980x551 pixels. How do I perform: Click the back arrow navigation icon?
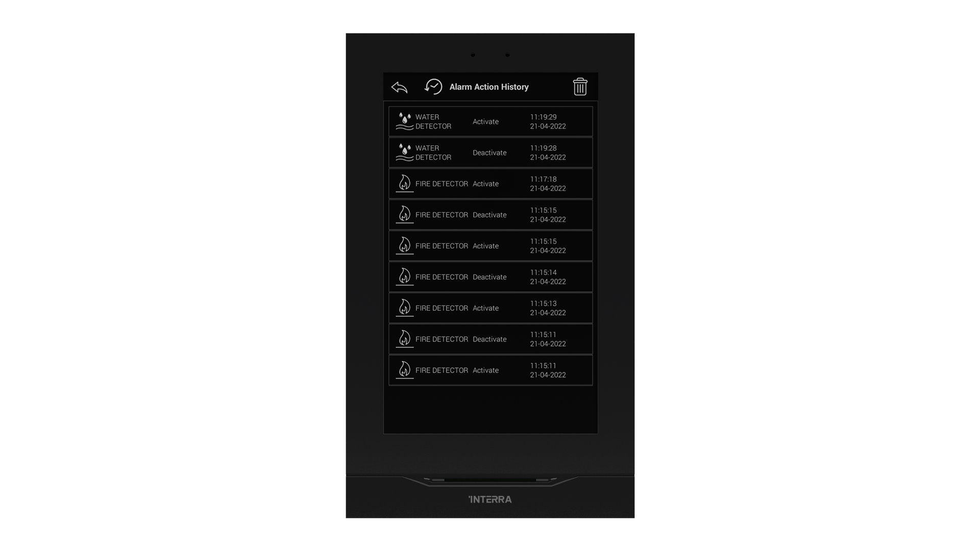click(399, 86)
